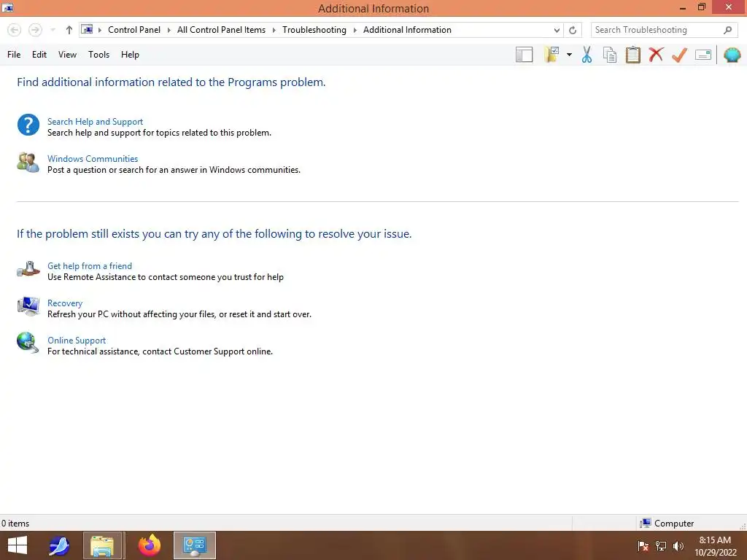
Task: Open File Explorer from the taskbar
Action: pyautogui.click(x=104, y=545)
